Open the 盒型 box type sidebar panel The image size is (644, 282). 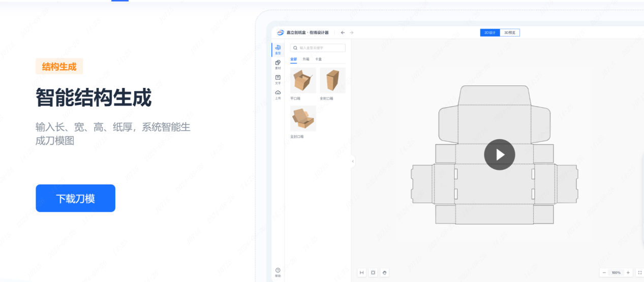point(278,49)
